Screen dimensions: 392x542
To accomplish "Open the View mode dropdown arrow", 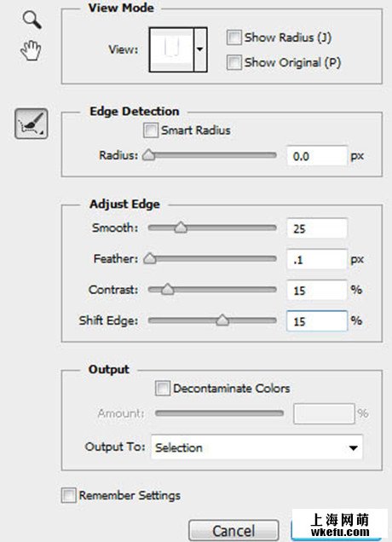I will point(200,49).
